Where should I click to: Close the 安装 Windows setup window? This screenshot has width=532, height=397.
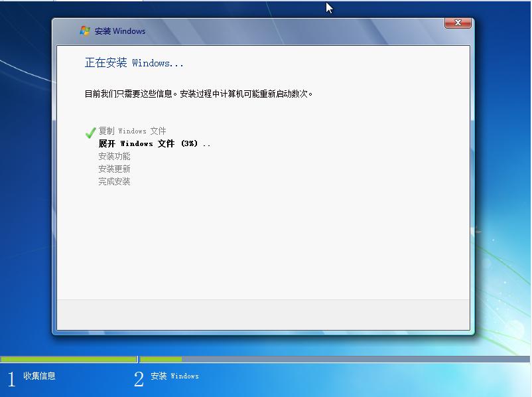[x=457, y=23]
